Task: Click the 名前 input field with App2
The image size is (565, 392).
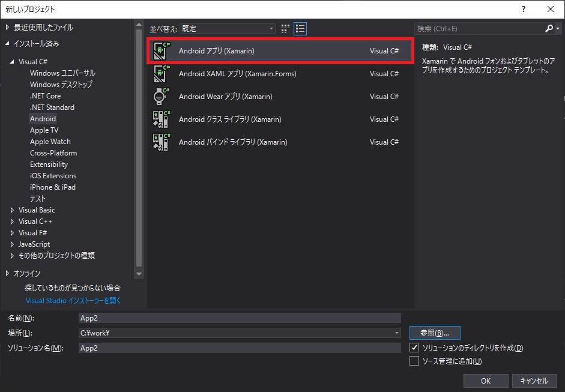Action: [x=240, y=318]
